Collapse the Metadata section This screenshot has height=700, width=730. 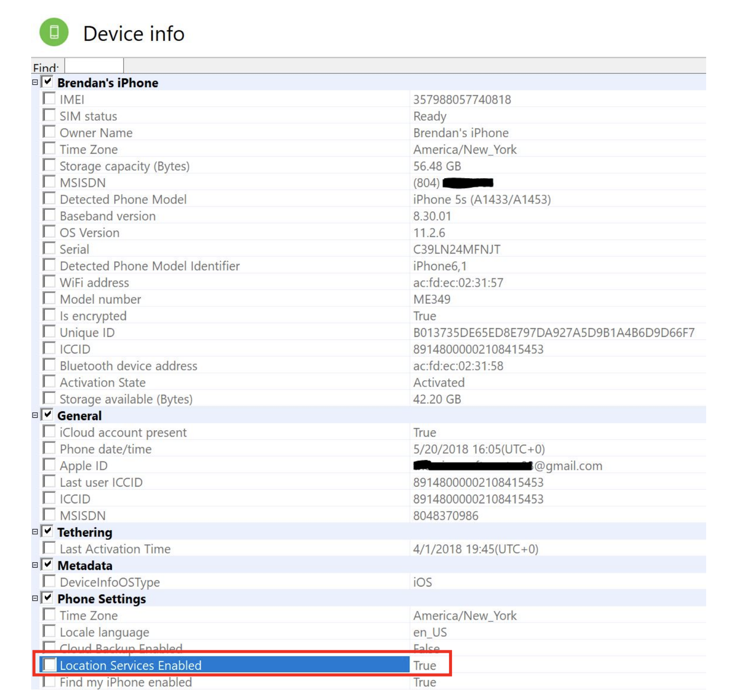(35, 565)
